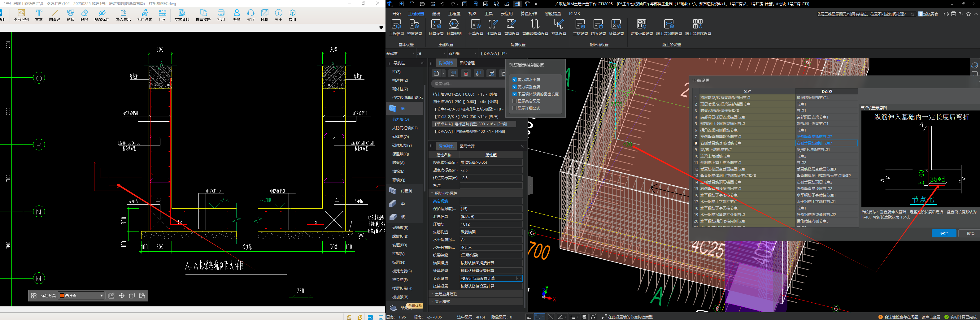Open the 云应用 ribbon tab
The width and height of the screenshot is (980, 320).
click(x=506, y=14)
